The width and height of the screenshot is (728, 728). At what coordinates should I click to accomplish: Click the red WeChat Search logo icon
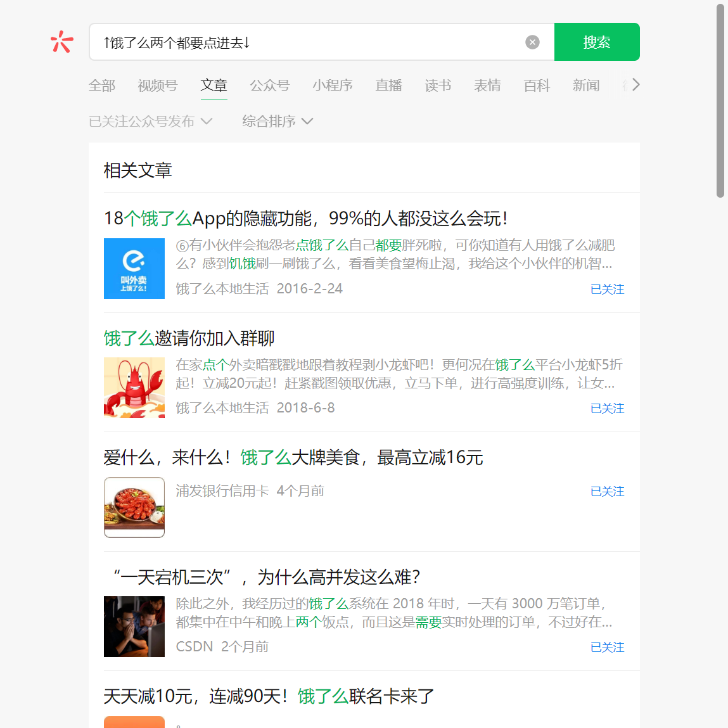[x=61, y=42]
